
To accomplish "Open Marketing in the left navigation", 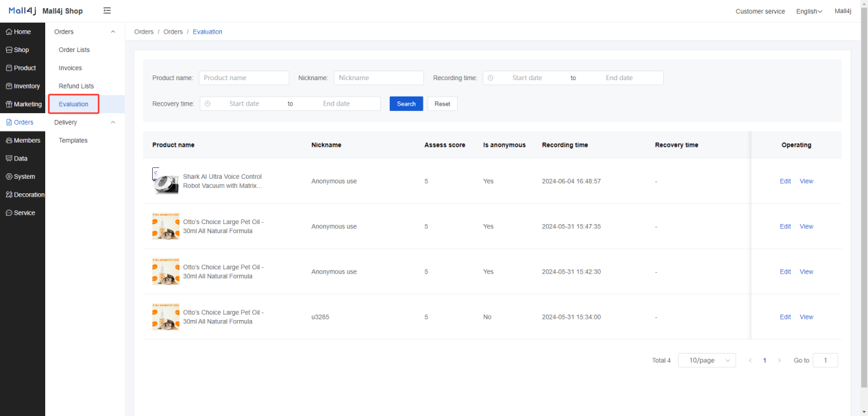I will 23,104.
